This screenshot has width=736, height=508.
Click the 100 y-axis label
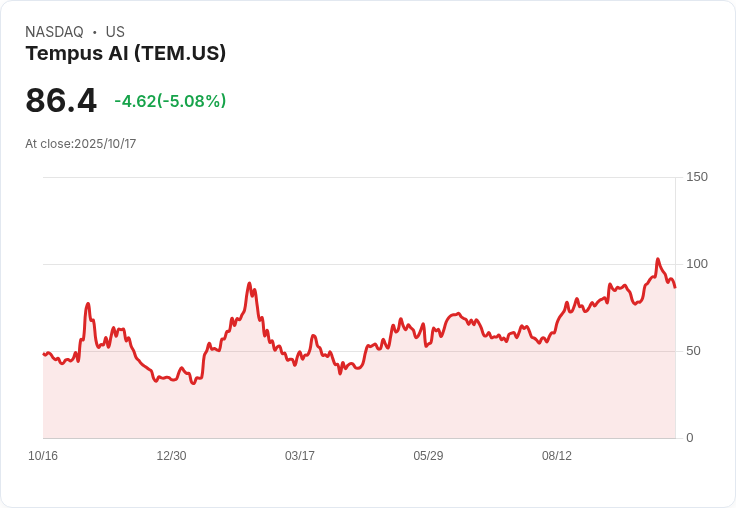click(697, 264)
